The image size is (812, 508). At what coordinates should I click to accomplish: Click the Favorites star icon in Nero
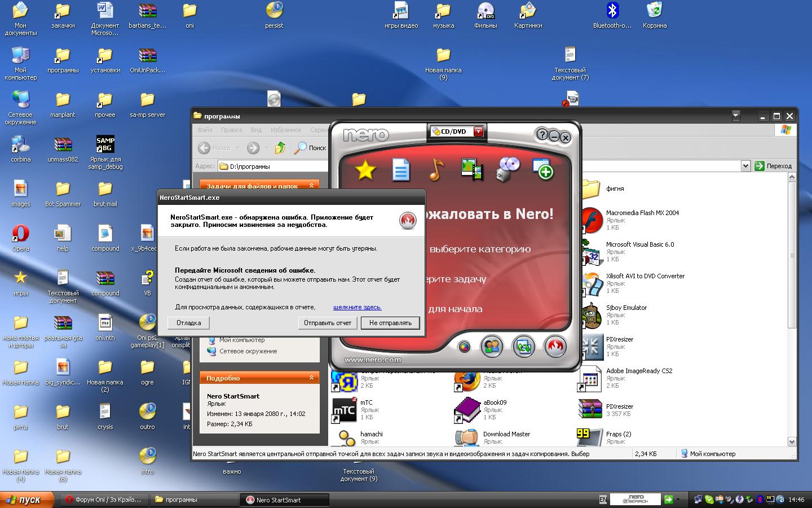tap(365, 170)
